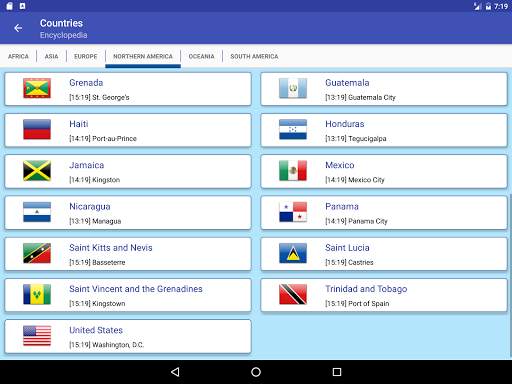Click '[15:19] St. George's' text

(99, 97)
